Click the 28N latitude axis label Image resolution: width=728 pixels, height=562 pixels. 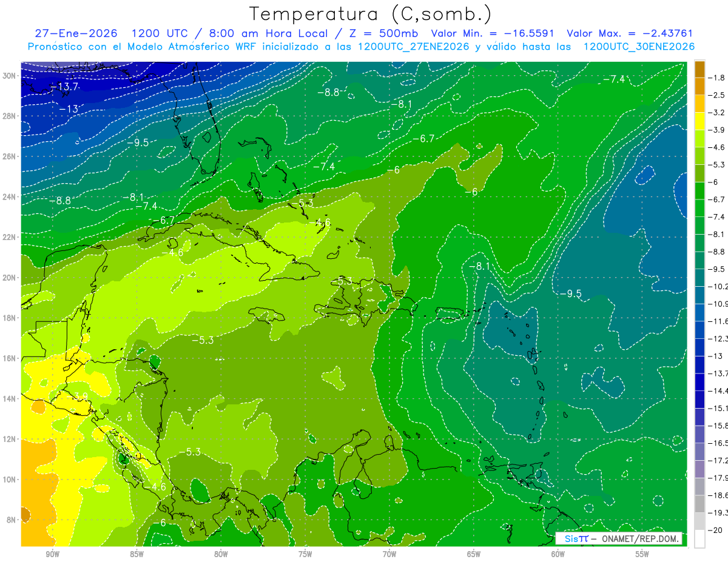9,116
